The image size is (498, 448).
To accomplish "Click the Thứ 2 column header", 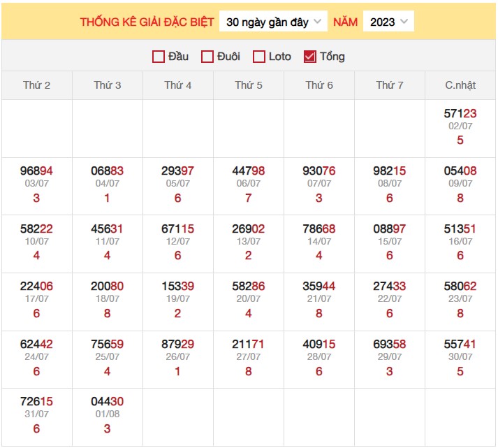I will coord(37,85).
